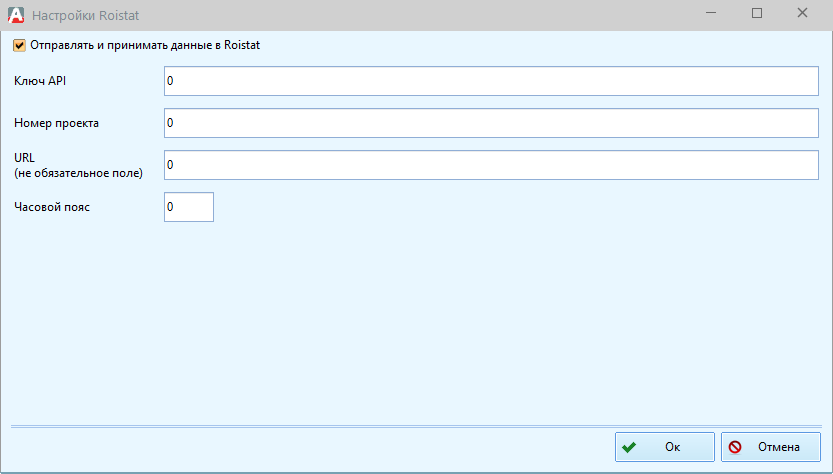
Task: Click the 'Настройки Roistat' title bar text
Action: coord(86,14)
